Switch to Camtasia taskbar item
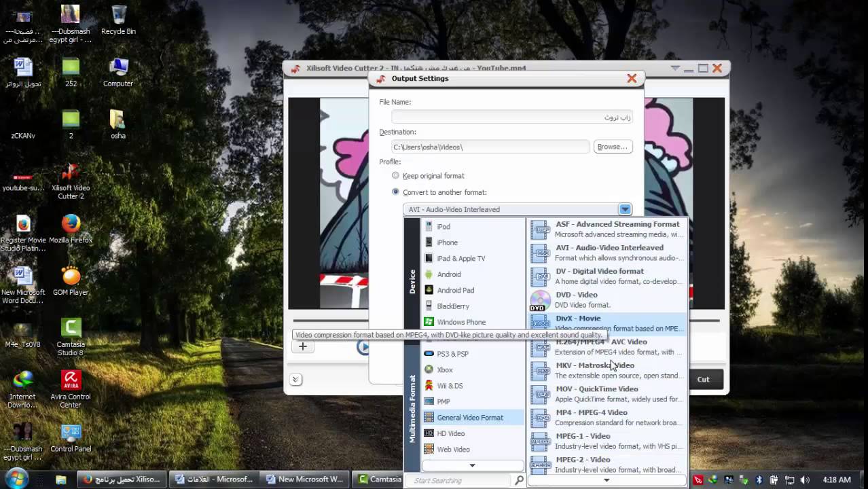Viewport: 868px width, 489px height. coord(378,479)
